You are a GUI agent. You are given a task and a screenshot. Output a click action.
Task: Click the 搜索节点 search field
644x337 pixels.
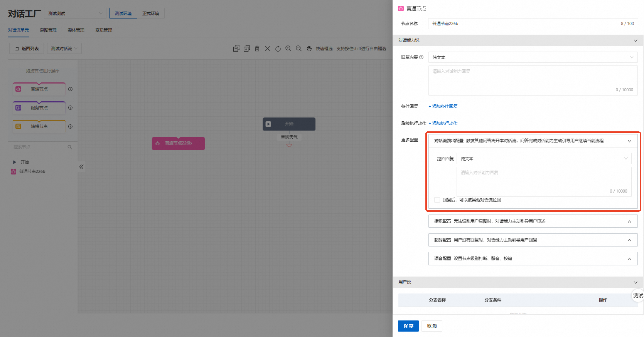click(42, 147)
